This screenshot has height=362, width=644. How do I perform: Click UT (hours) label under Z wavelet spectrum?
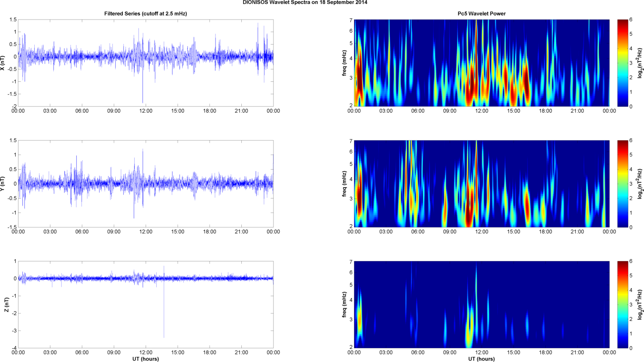click(x=481, y=359)
